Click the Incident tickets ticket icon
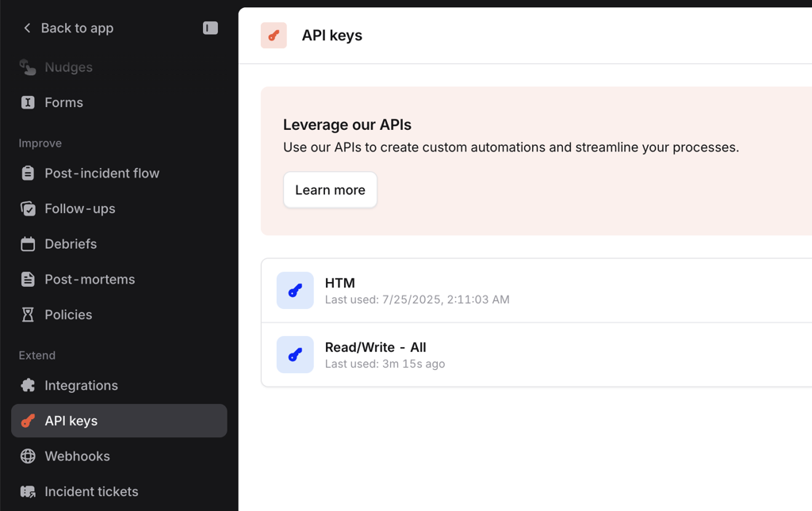The width and height of the screenshot is (812, 511). (27, 491)
